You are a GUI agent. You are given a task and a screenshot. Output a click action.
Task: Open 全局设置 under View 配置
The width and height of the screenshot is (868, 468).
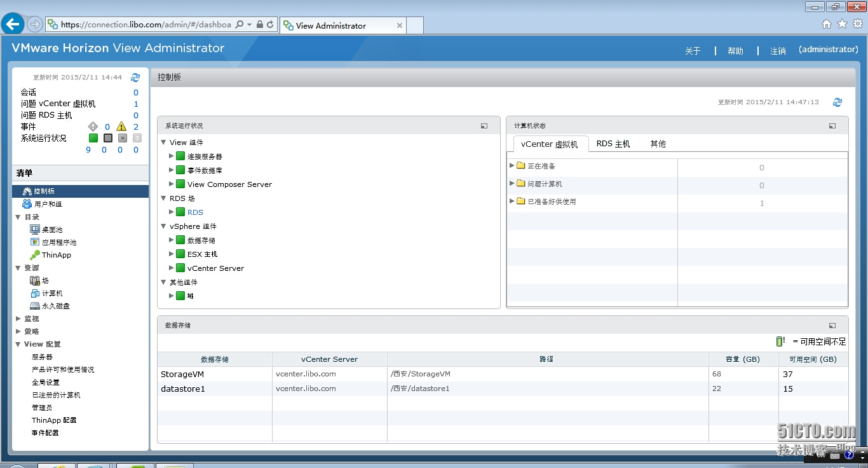[46, 382]
